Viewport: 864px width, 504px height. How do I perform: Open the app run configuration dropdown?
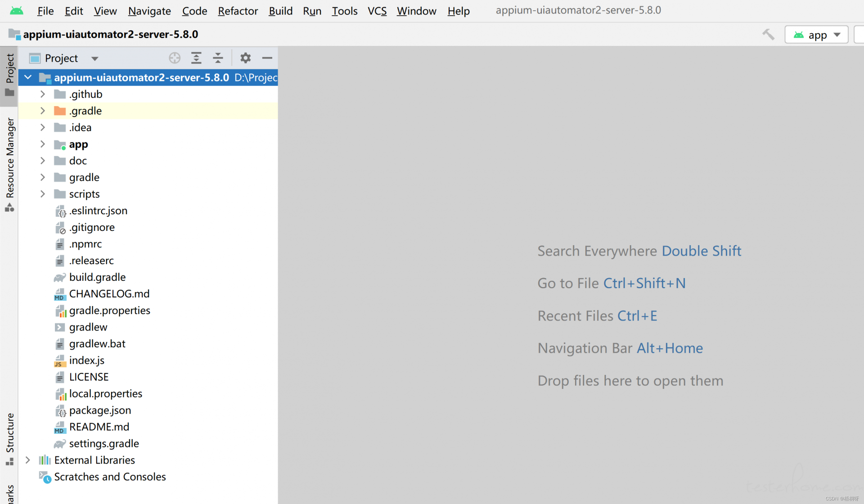tap(816, 35)
